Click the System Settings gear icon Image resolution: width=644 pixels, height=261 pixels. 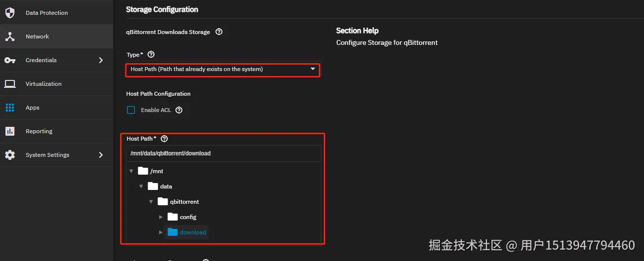[x=10, y=155]
